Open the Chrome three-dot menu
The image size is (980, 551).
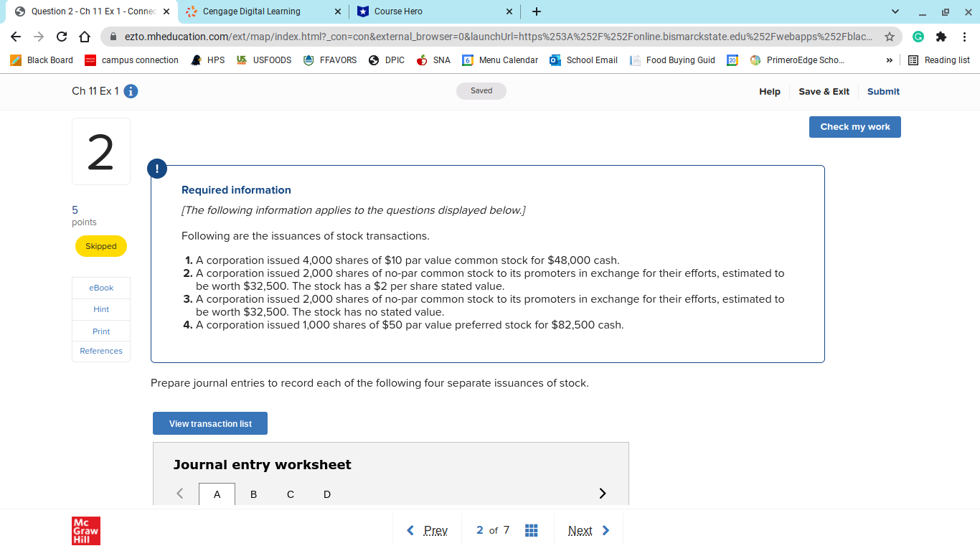pos(964,37)
